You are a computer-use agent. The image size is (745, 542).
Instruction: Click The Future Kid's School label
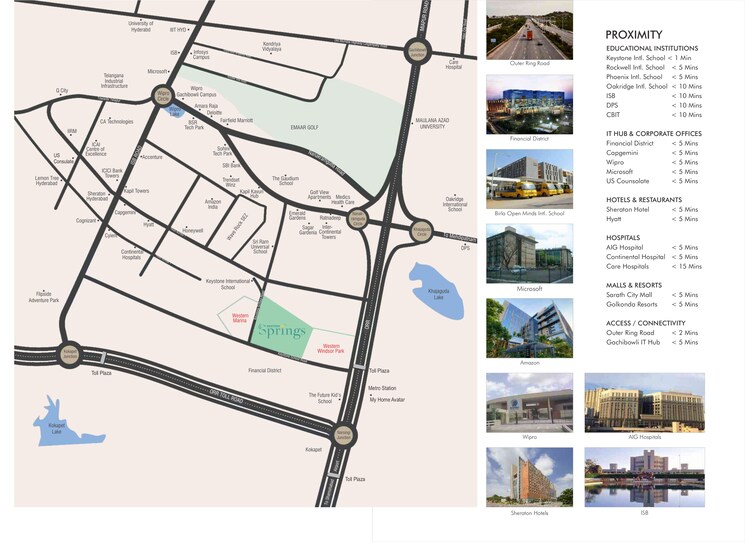(x=325, y=398)
